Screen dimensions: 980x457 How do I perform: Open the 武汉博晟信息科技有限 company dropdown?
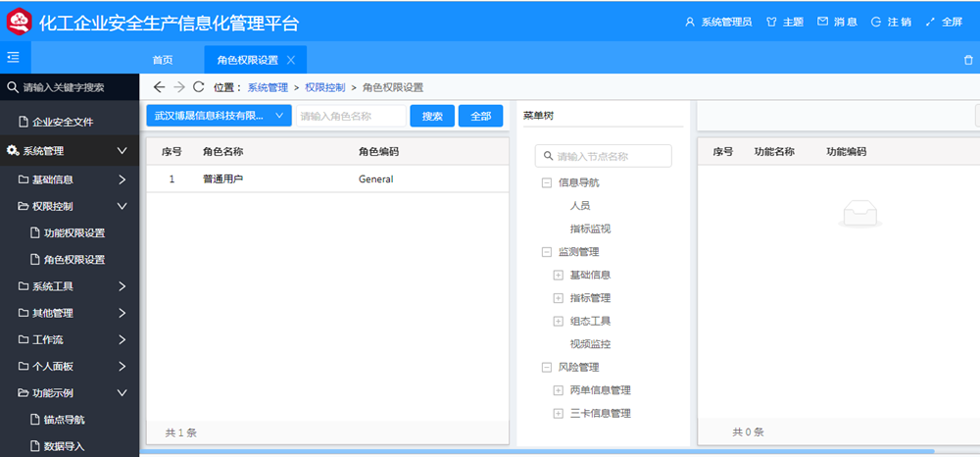pyautogui.click(x=219, y=116)
